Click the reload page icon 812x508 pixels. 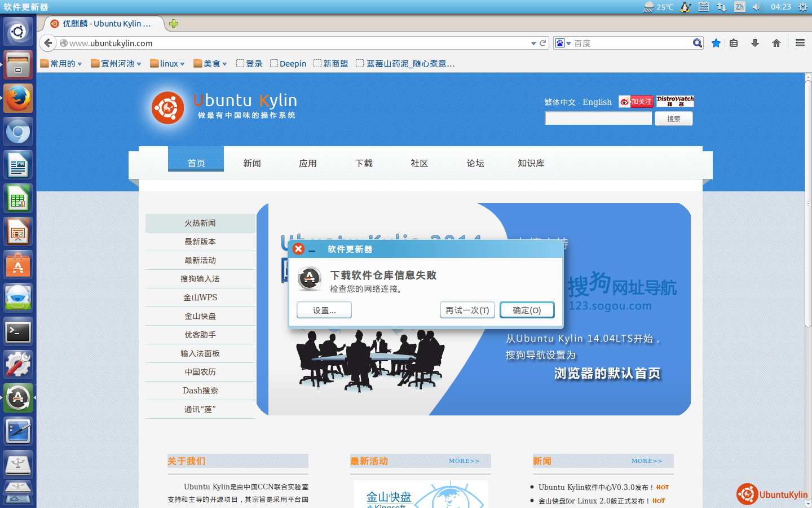coord(543,43)
